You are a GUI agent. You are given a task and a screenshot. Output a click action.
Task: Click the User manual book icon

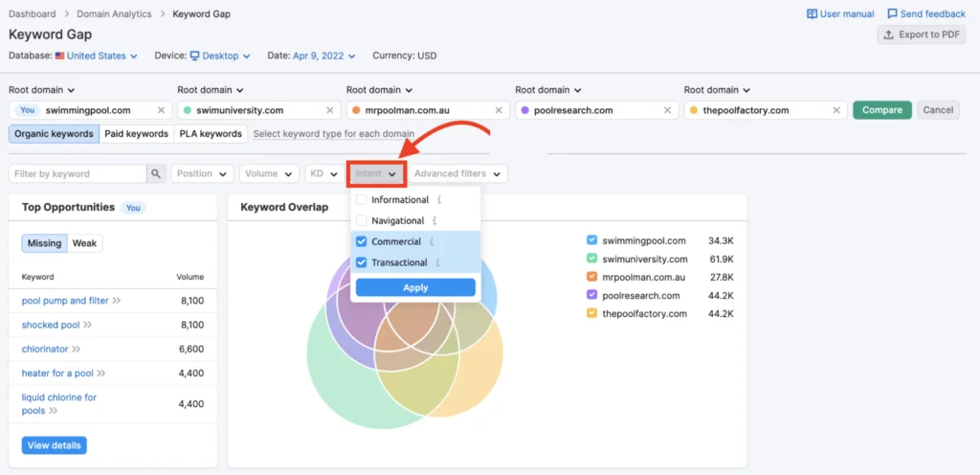pyautogui.click(x=812, y=13)
